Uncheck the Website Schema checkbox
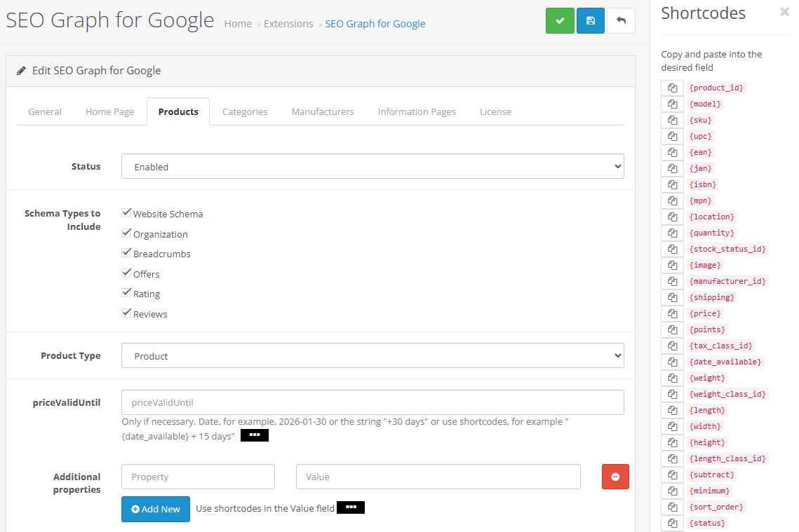This screenshot has width=799, height=532. click(127, 213)
